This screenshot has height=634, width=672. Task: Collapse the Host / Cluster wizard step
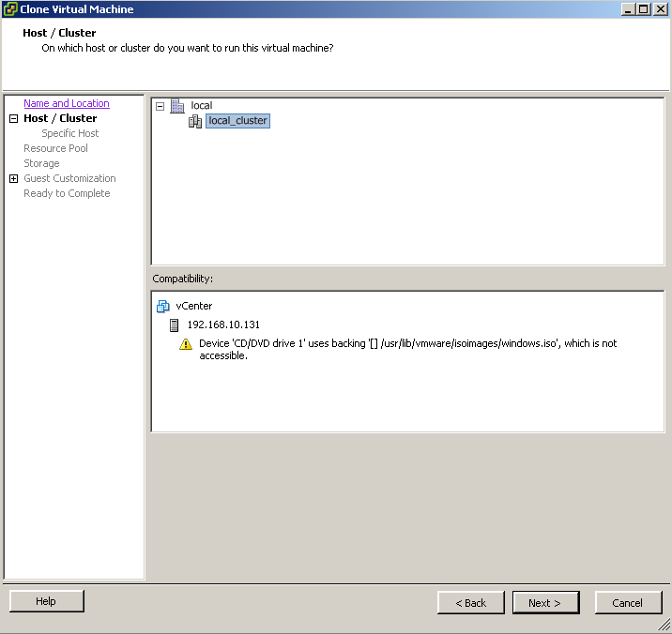coord(14,119)
